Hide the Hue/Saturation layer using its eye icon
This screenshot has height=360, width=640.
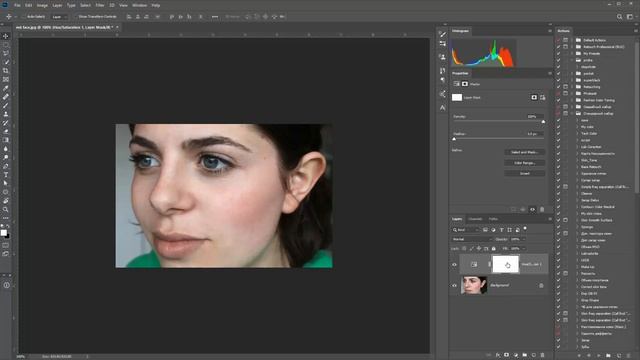pyautogui.click(x=454, y=264)
